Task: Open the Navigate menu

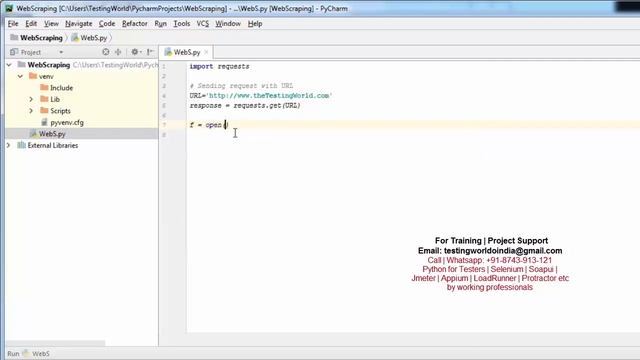Action: 78,24
